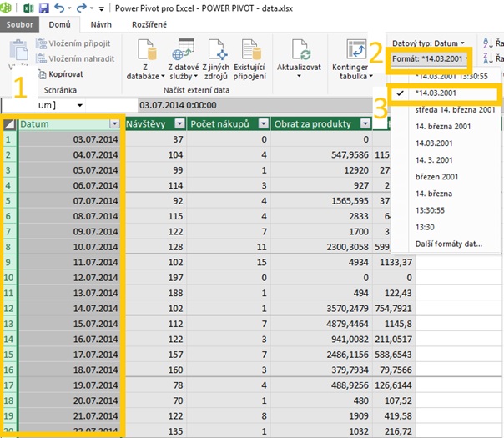Switch to the Rozšířené tab
Image resolution: width=504 pixels, height=438 pixels.
[149, 24]
